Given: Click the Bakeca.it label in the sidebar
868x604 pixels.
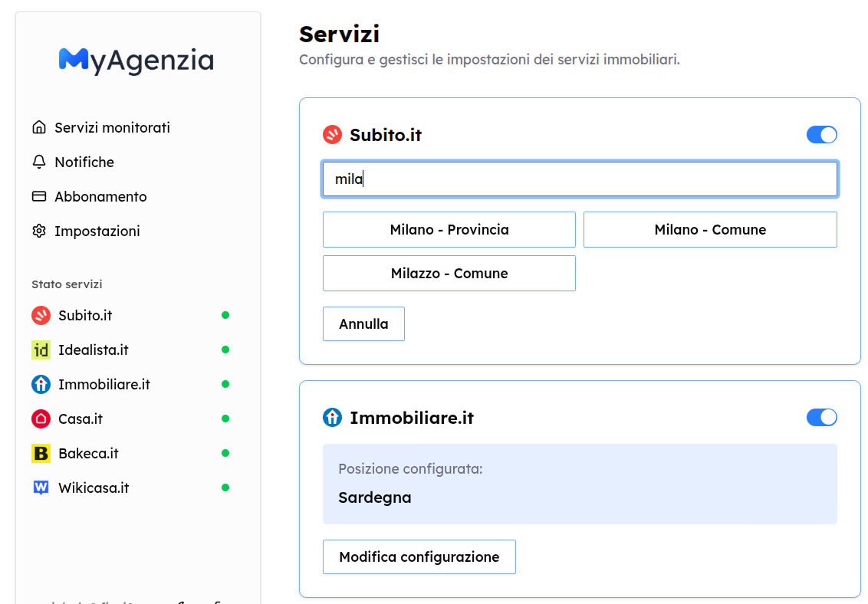Looking at the screenshot, I should 89,453.
